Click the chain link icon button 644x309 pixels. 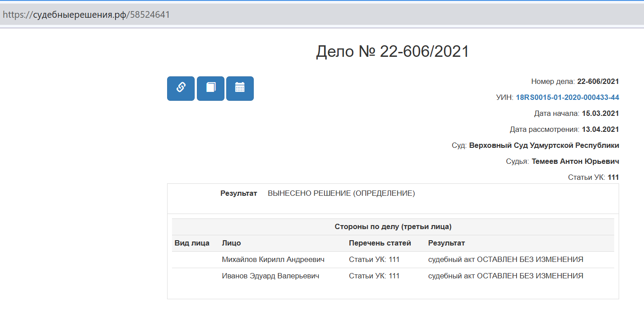pos(181,89)
